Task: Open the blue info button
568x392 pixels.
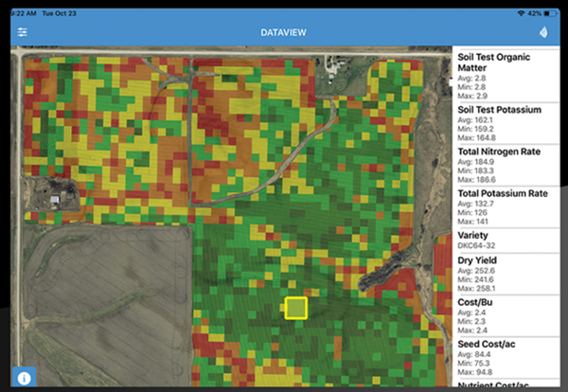Action: click(x=24, y=378)
